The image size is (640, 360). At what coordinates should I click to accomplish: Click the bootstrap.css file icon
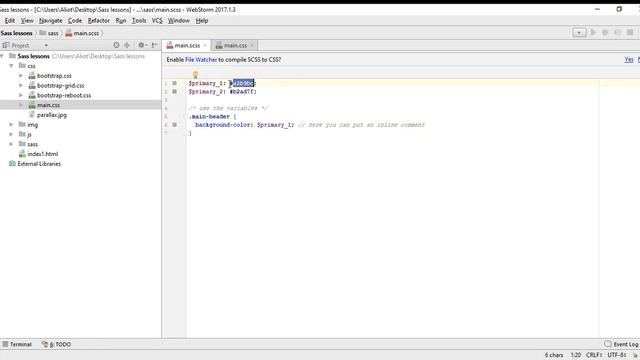pyautogui.click(x=32, y=76)
